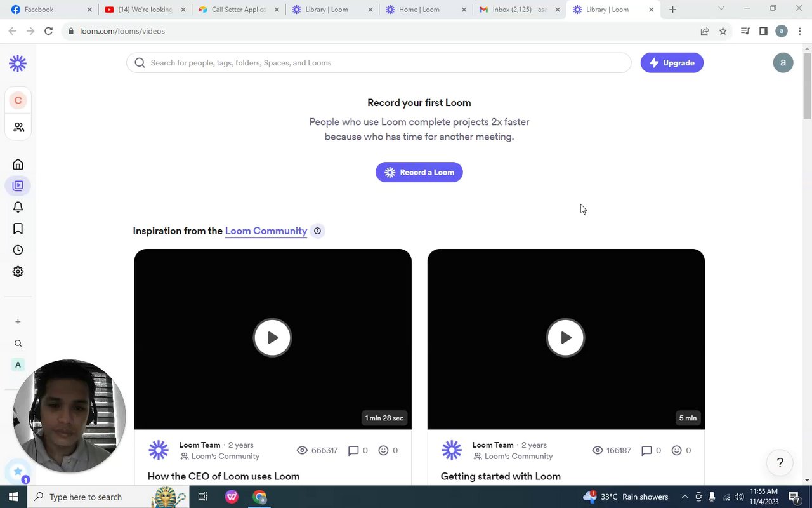Viewport: 812px width, 508px height.
Task: Click views eye icon on the Getting started card
Action: 598,450
